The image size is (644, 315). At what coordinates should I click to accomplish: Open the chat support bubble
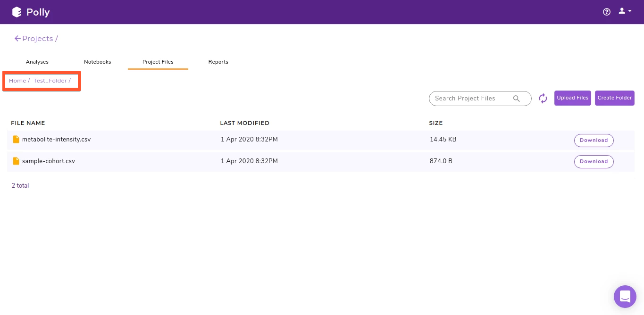coord(625,297)
